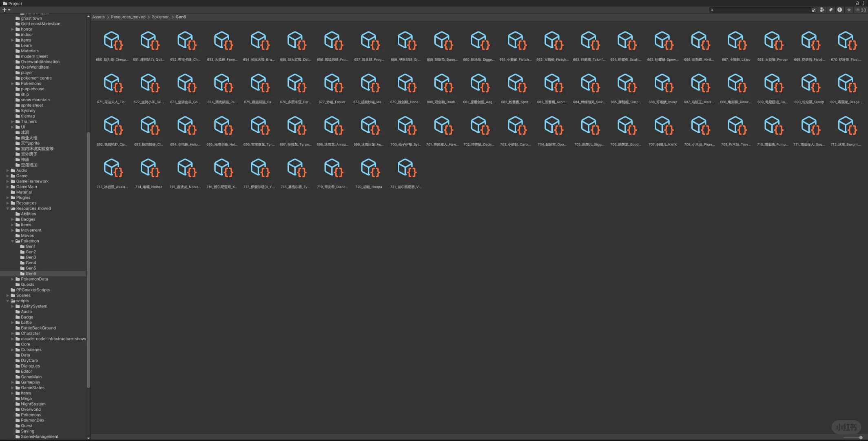Save search with the star icon
868x441 pixels.
point(849,10)
